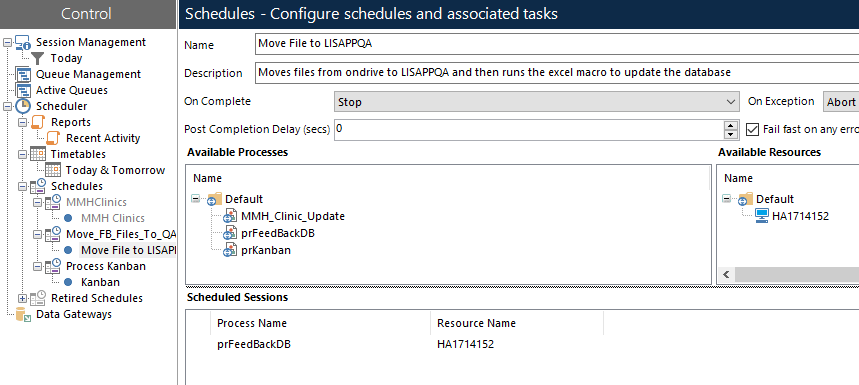Expand the Retired Schedules tree node
This screenshot has height=385, width=859.
pos(22,298)
